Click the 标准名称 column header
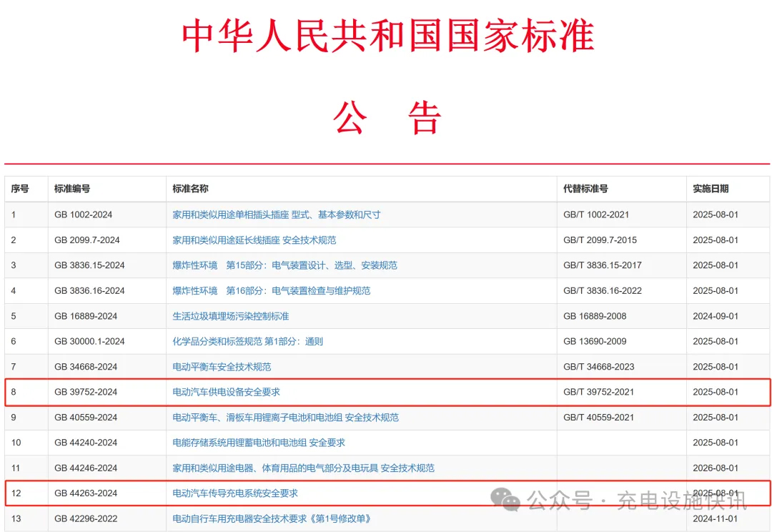This screenshot has height=532, width=772. (190, 189)
